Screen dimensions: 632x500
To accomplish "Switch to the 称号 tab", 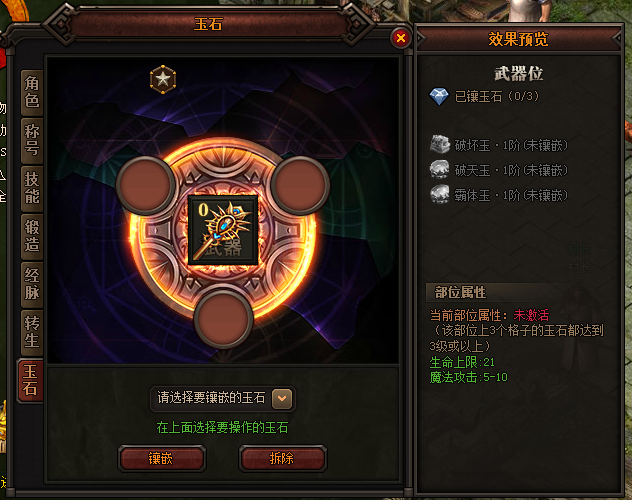I will (32, 140).
